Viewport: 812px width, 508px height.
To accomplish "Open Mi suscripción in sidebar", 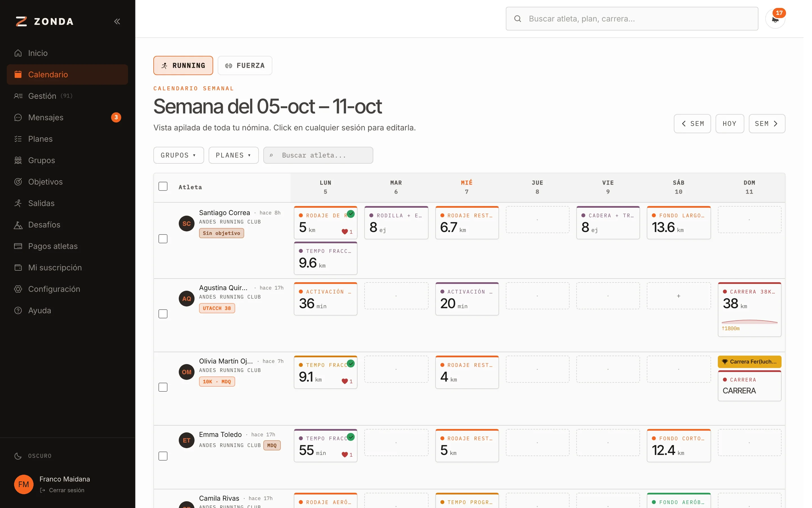I will click(x=67, y=268).
